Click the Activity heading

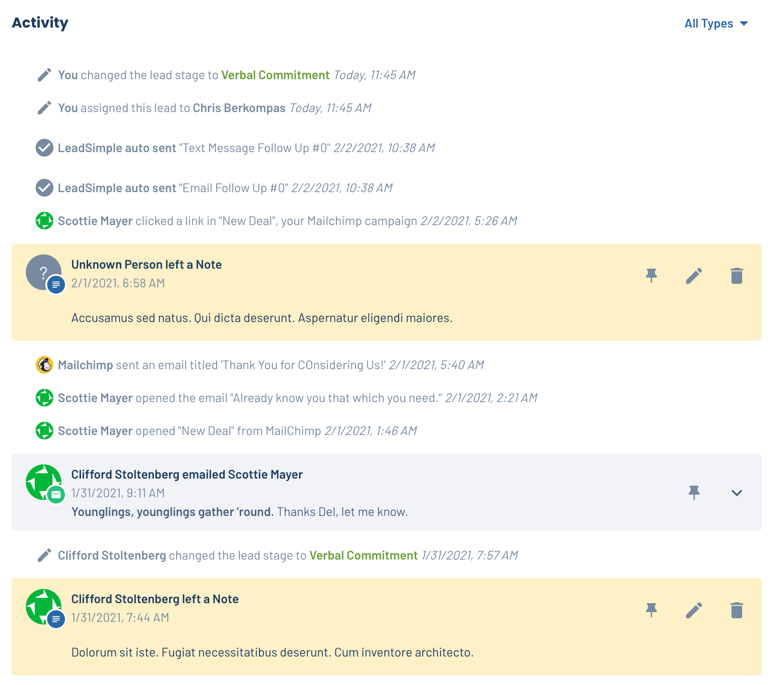(x=40, y=23)
